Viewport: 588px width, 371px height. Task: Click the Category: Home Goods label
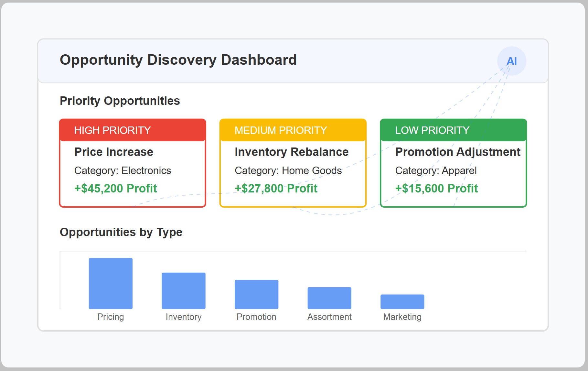[288, 170]
